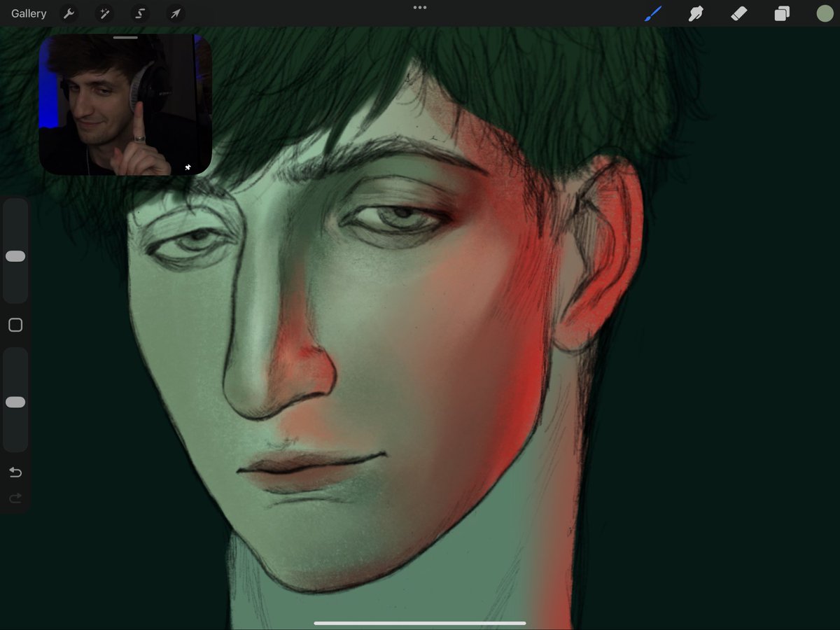Activate the Selection tool
The image size is (840, 630).
pyautogui.click(x=140, y=13)
